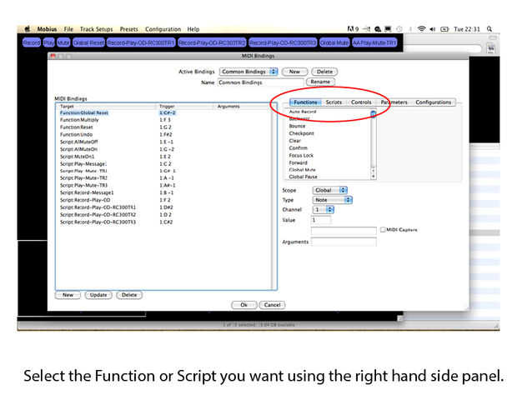Select Confirm in the functions list
The width and height of the screenshot is (517, 420).
click(329, 147)
